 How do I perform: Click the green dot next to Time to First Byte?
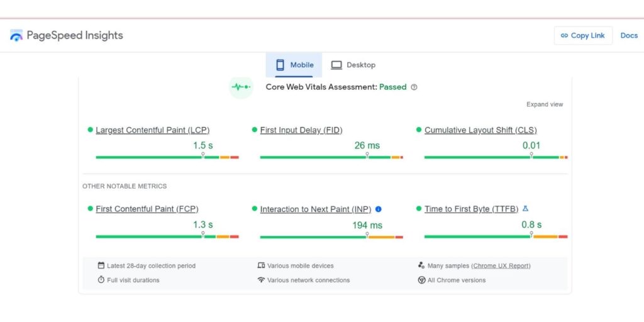point(419,209)
